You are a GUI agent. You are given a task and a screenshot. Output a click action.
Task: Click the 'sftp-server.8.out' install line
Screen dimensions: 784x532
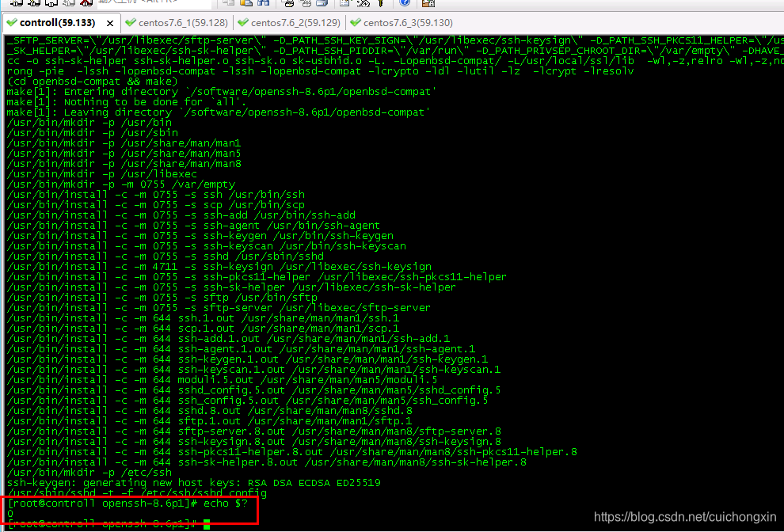click(254, 431)
